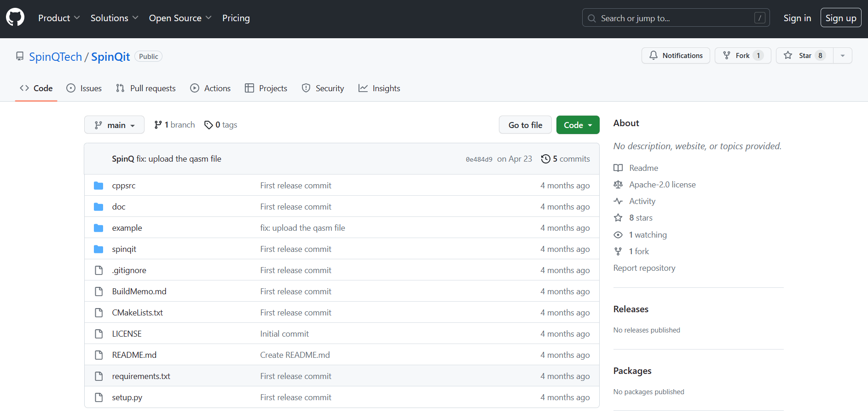
Task: Click the tags label icon
Action: (x=208, y=125)
